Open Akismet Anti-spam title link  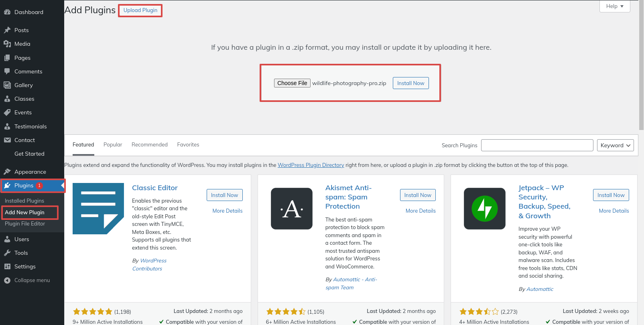tap(348, 197)
